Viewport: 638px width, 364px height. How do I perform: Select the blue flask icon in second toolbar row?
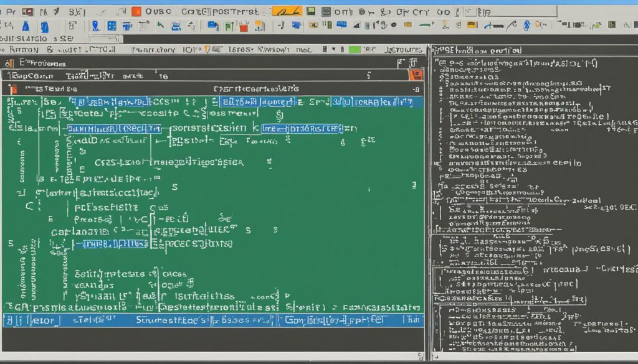[26, 27]
